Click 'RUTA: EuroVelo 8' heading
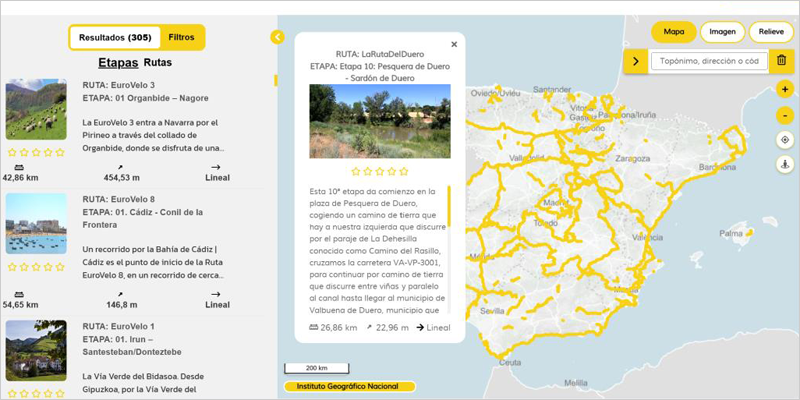The width and height of the screenshot is (800, 400). tap(118, 199)
